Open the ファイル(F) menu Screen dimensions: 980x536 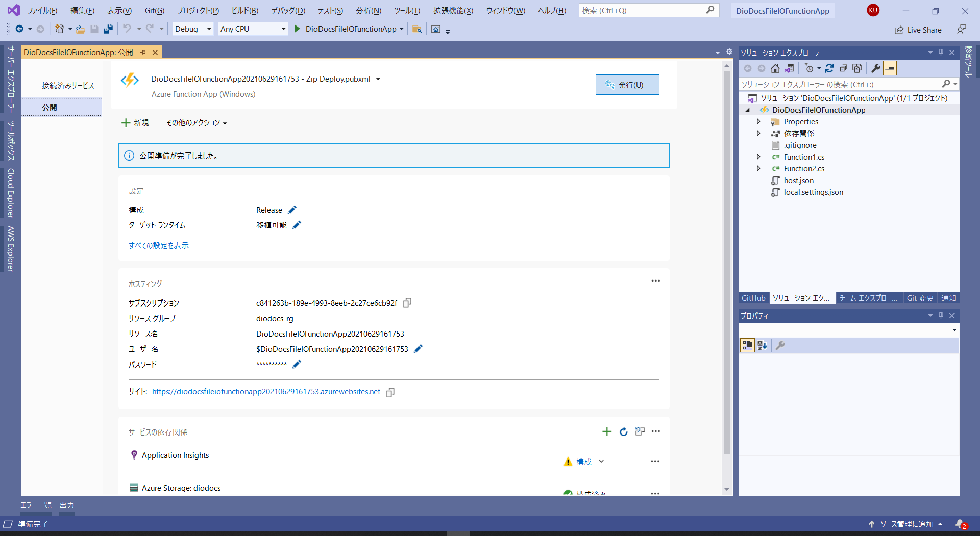coord(42,11)
